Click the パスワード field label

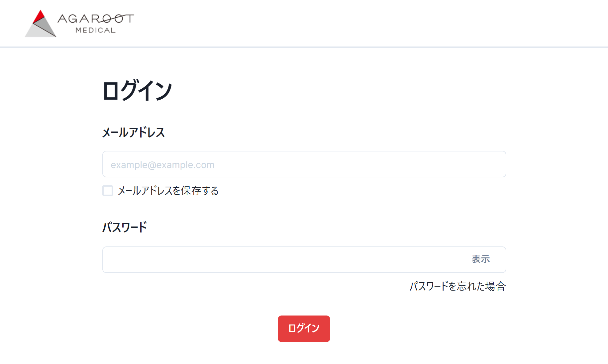point(125,227)
